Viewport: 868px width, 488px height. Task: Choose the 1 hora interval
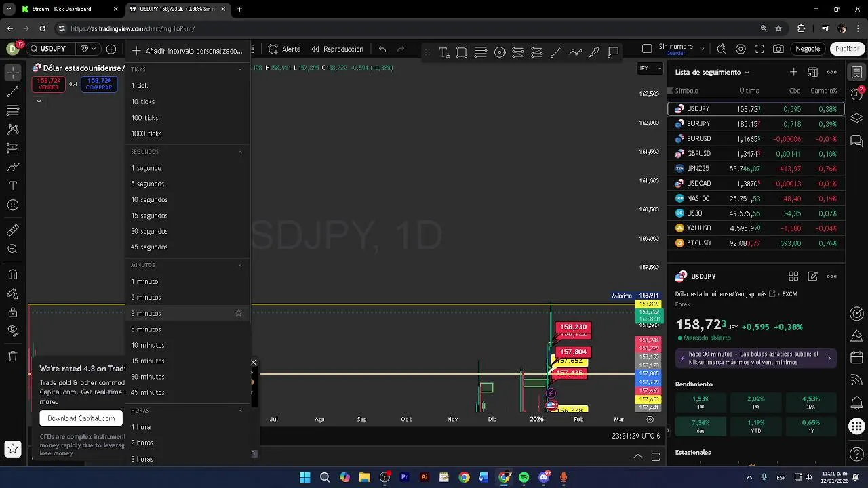[188, 427]
